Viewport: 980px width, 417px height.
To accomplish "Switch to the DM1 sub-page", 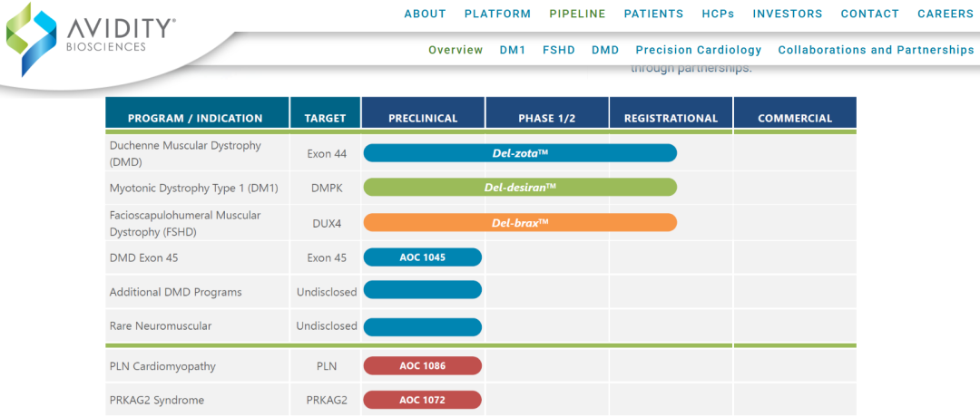I will pyautogui.click(x=513, y=50).
